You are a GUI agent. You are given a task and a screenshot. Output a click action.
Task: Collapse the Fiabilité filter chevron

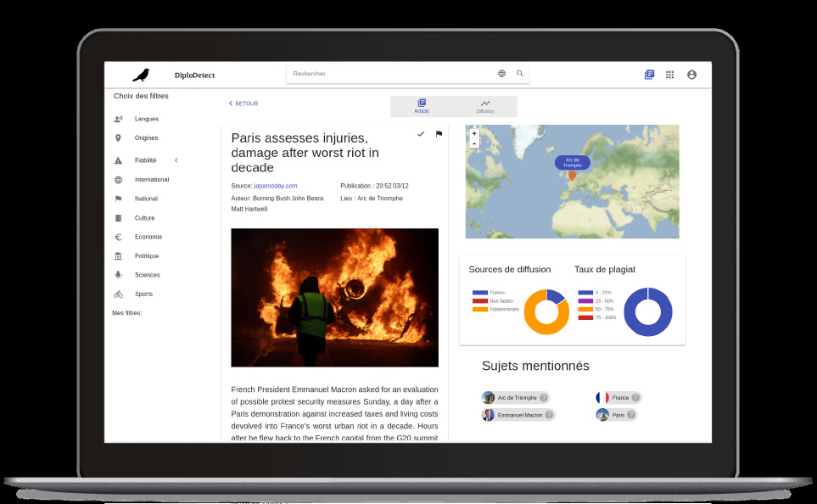click(176, 160)
